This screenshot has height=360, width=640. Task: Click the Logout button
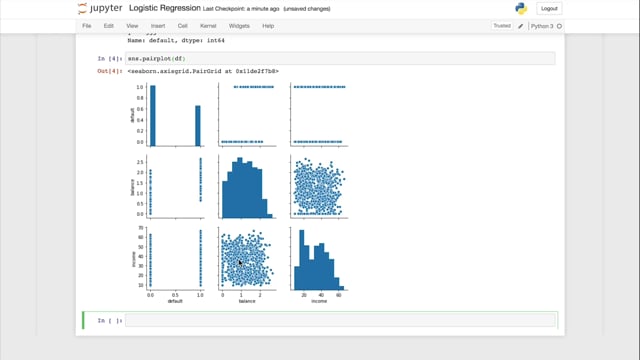549,9
